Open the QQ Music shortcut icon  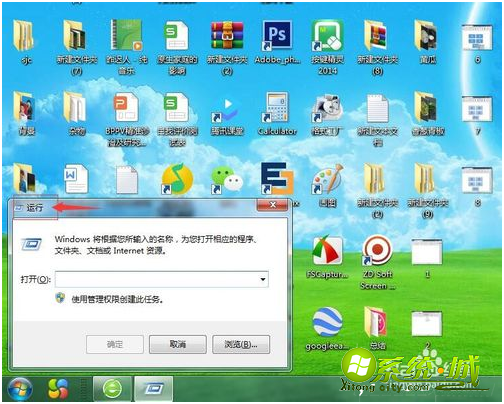click(177, 179)
